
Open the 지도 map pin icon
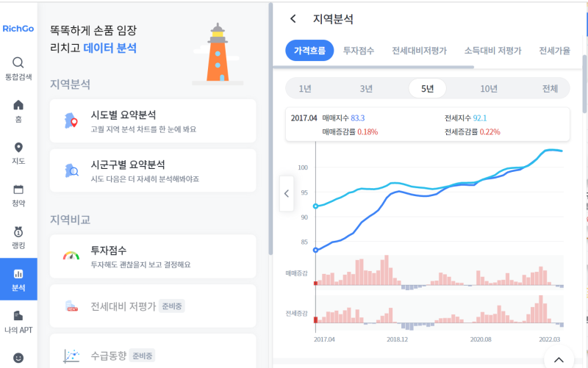click(18, 148)
